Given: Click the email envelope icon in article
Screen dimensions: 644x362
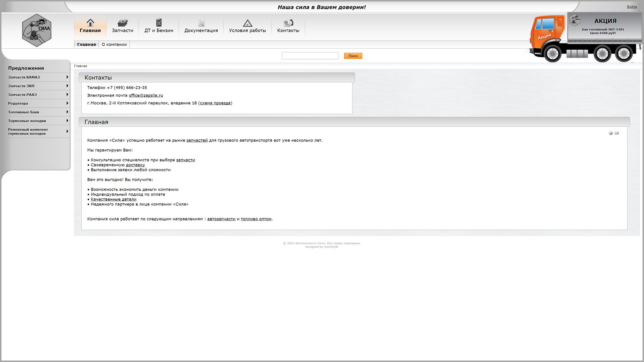Looking at the screenshot, I should (x=617, y=133).
